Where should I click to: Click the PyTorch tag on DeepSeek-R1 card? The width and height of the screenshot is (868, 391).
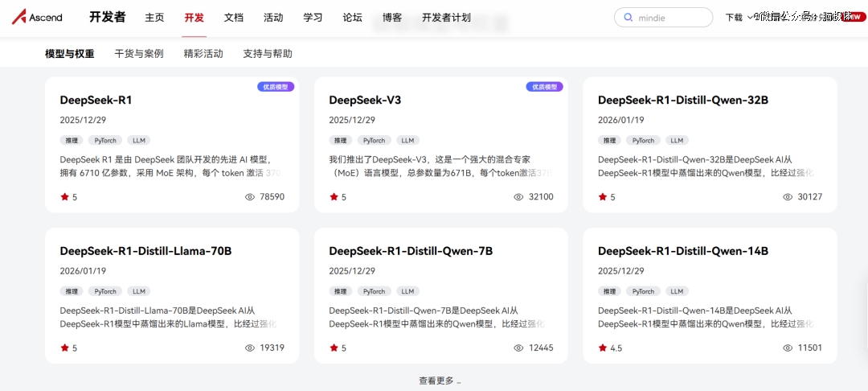pyautogui.click(x=103, y=140)
